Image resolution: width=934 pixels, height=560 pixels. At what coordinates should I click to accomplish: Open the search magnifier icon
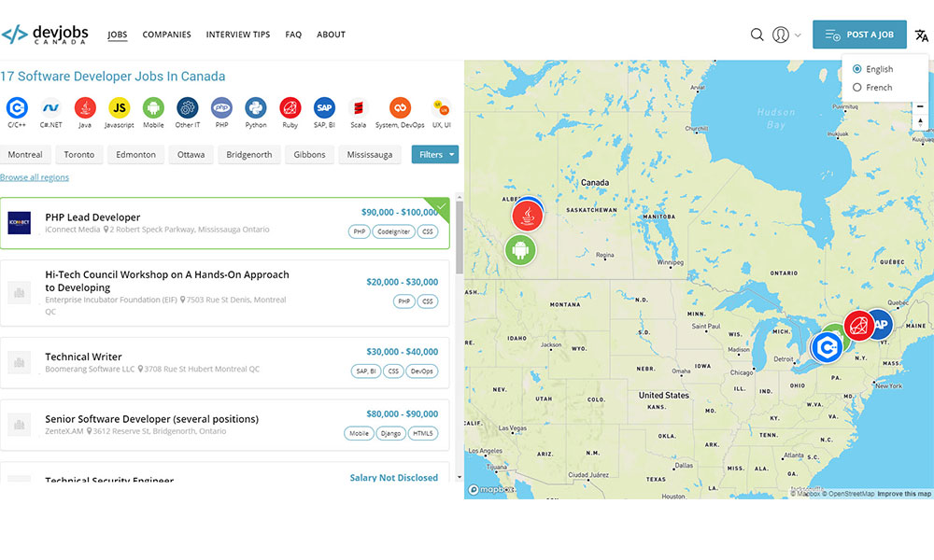pyautogui.click(x=757, y=35)
